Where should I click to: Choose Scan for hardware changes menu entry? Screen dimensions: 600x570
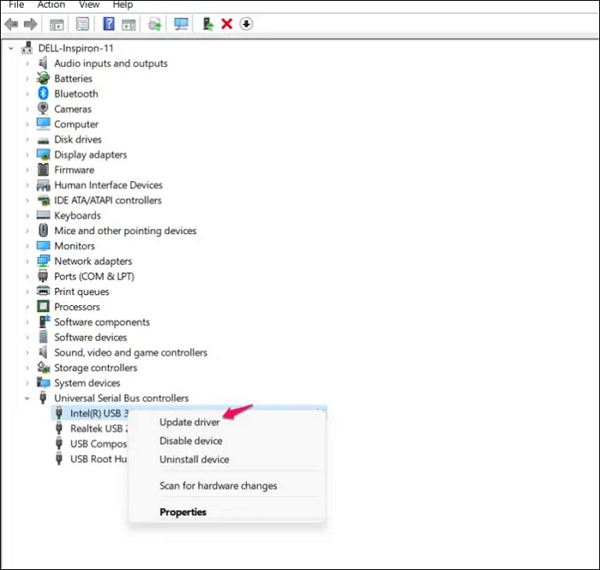point(218,485)
